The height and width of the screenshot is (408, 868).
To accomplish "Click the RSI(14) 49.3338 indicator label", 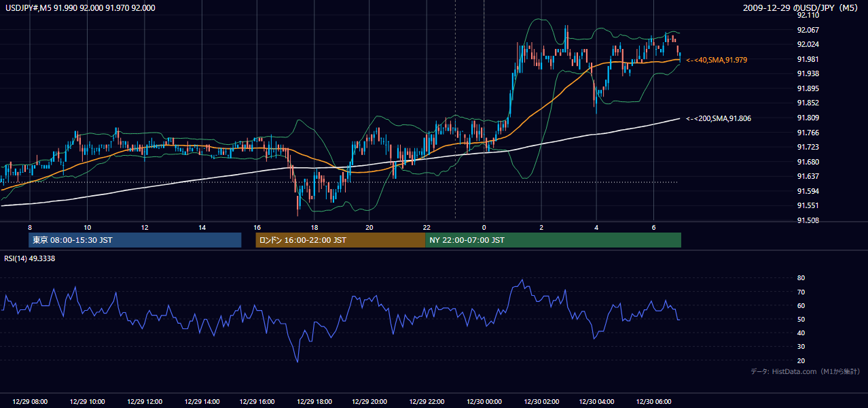I will point(29,258).
